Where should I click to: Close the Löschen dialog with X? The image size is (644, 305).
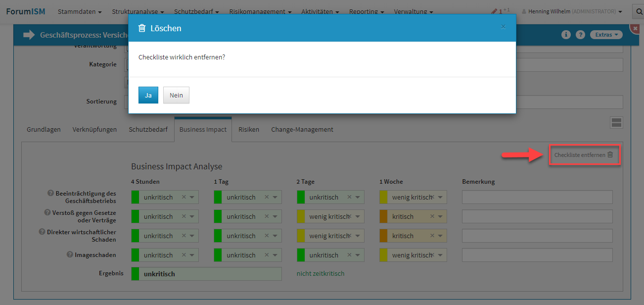click(503, 27)
